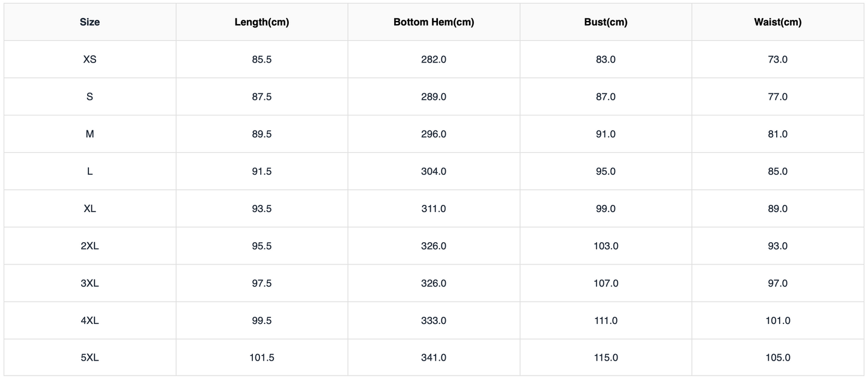Click the Bottom Hem(cm) header
The image size is (868, 381).
click(x=434, y=22)
